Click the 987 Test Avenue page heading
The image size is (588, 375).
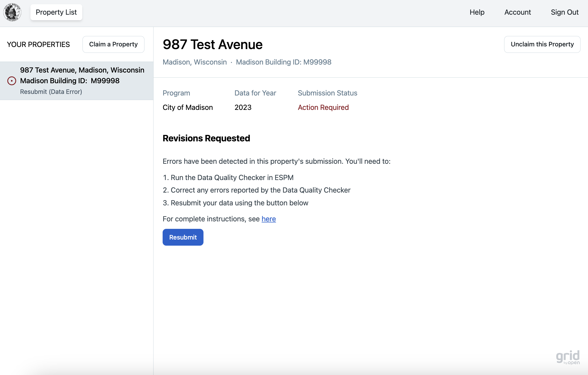tap(213, 44)
